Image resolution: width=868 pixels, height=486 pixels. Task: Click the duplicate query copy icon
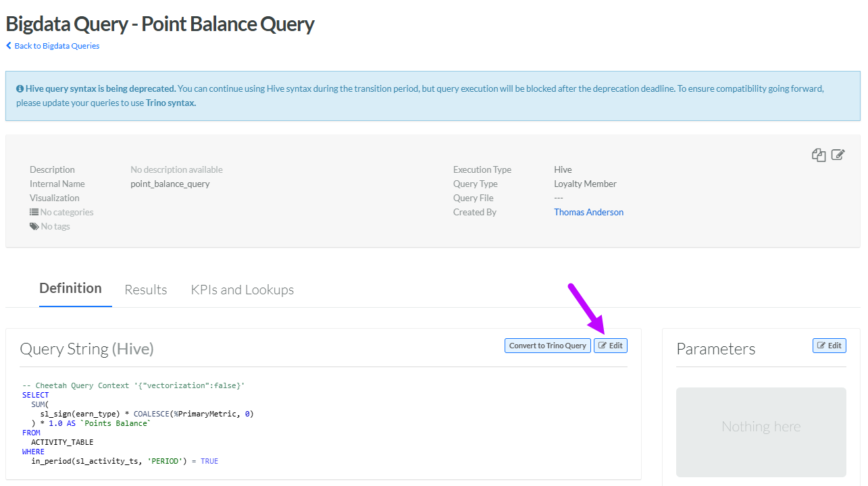(x=819, y=155)
